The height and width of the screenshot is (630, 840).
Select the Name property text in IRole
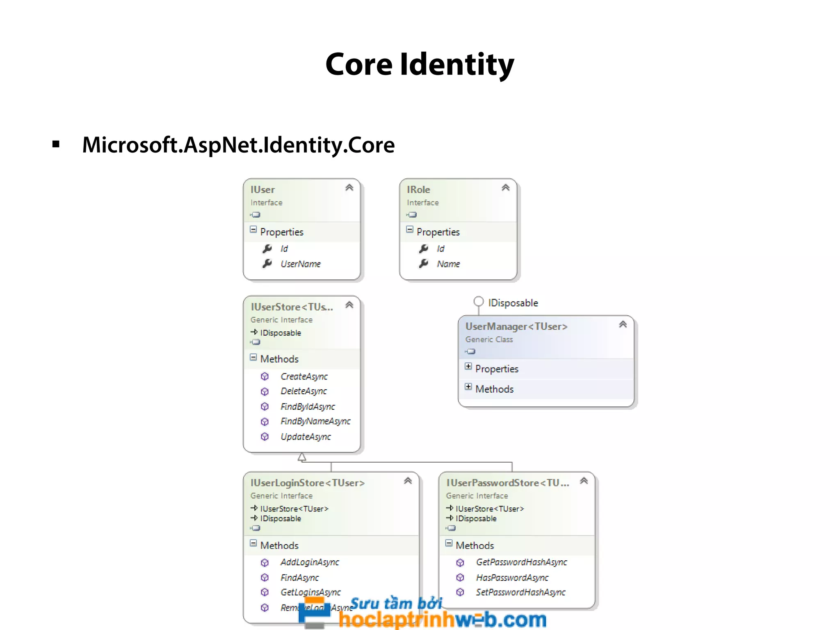pyautogui.click(x=448, y=264)
